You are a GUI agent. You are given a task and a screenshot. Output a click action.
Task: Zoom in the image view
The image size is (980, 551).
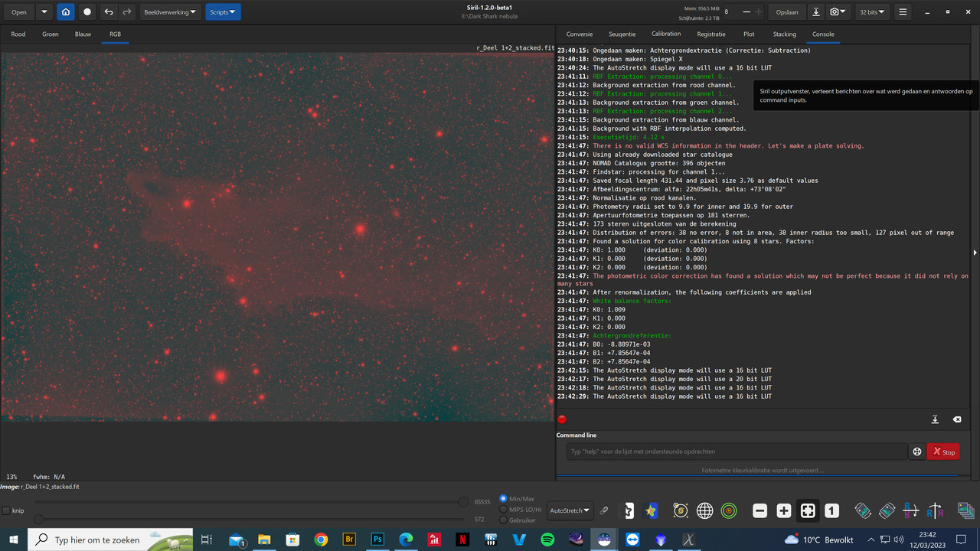click(x=784, y=510)
